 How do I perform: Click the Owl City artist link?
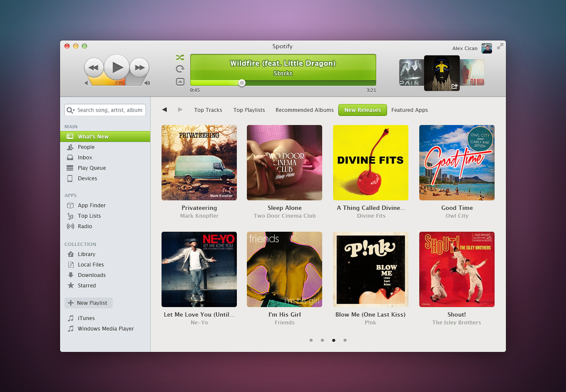457,216
